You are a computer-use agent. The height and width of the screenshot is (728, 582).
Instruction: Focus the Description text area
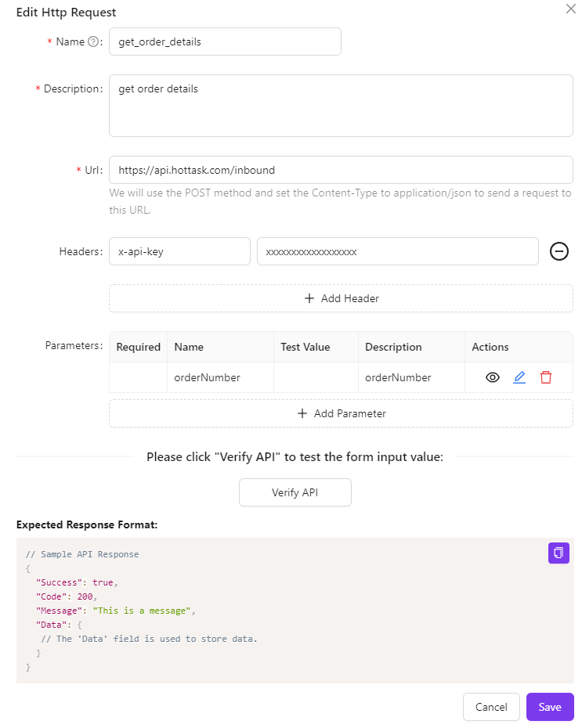point(341,106)
